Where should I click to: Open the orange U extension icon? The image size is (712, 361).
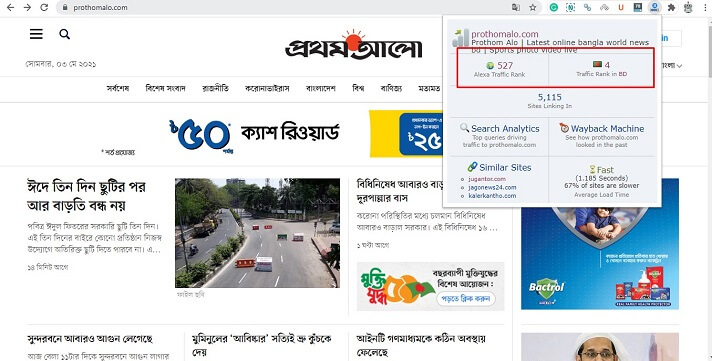tap(621, 7)
